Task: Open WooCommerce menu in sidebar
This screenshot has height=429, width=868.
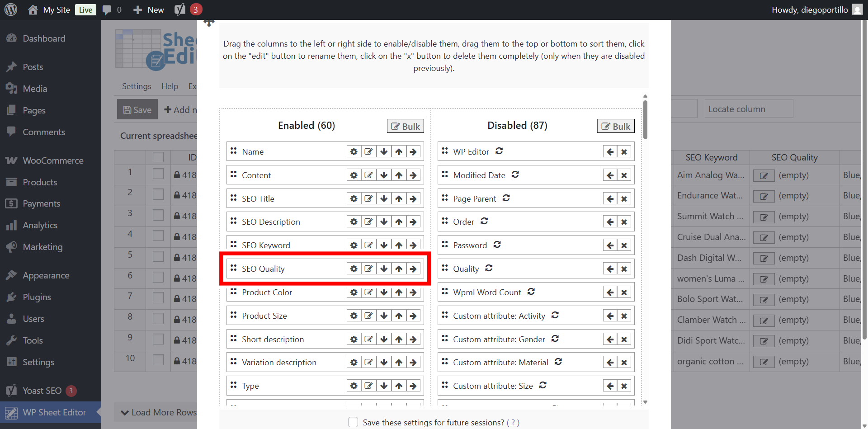Action: pos(53,160)
